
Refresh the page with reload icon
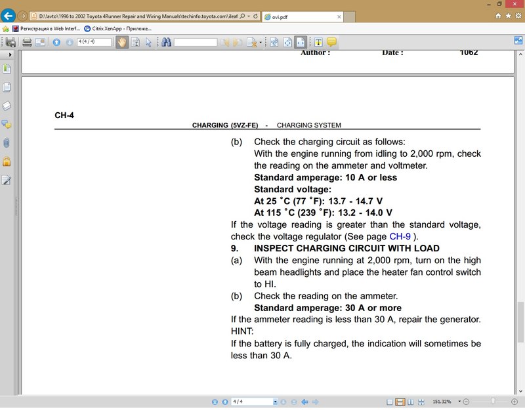pos(255,16)
